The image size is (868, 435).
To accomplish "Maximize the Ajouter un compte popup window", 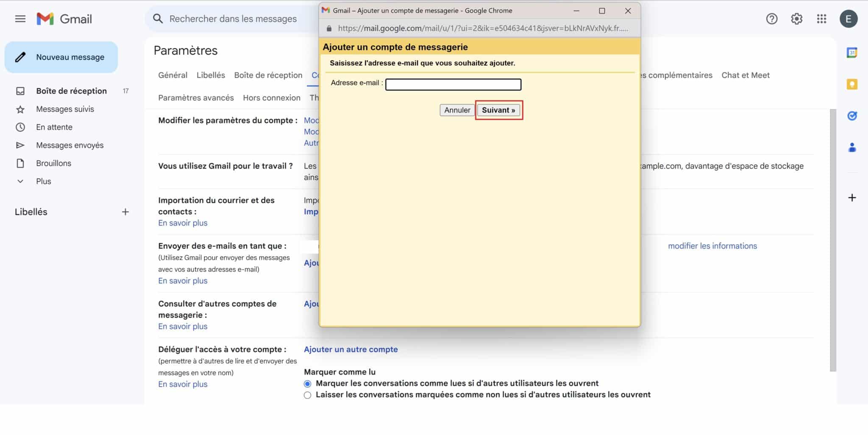I will [602, 11].
